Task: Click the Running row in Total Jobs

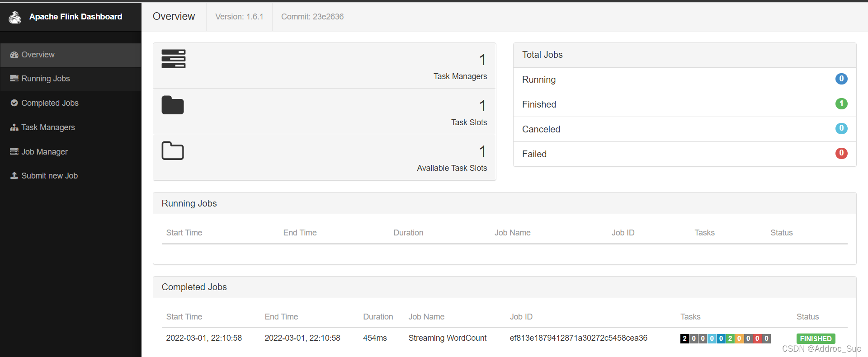Action: click(685, 80)
